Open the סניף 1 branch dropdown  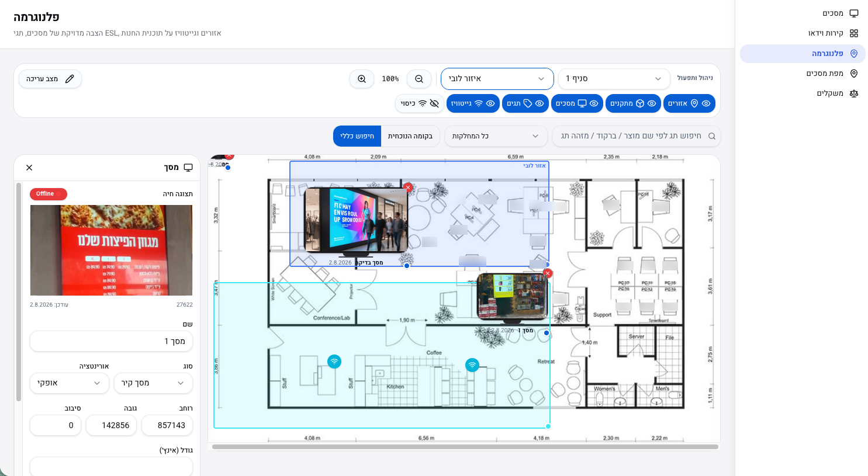pyautogui.click(x=614, y=79)
